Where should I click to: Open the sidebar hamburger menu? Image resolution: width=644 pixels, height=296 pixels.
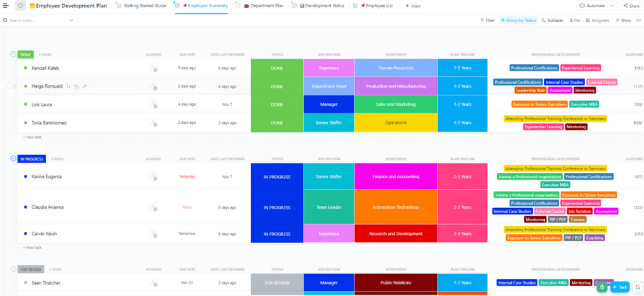point(6,6)
